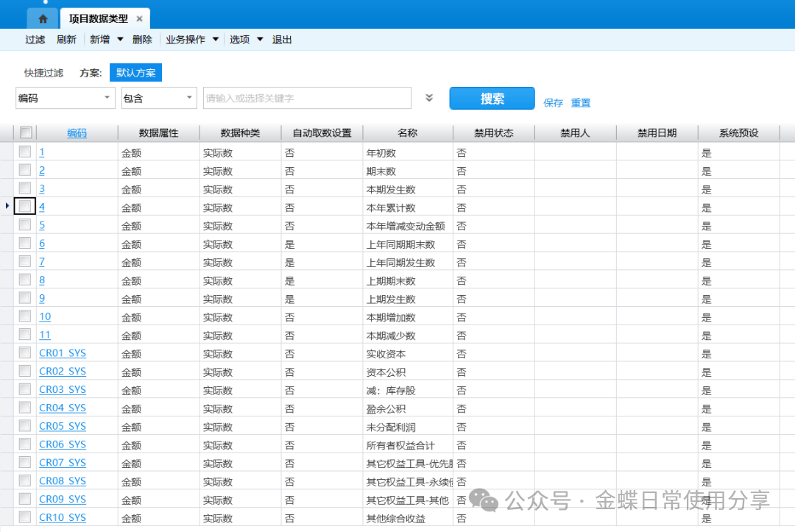Open the 新增 dropdown arrow
The width and height of the screenshot is (795, 532).
click(120, 40)
